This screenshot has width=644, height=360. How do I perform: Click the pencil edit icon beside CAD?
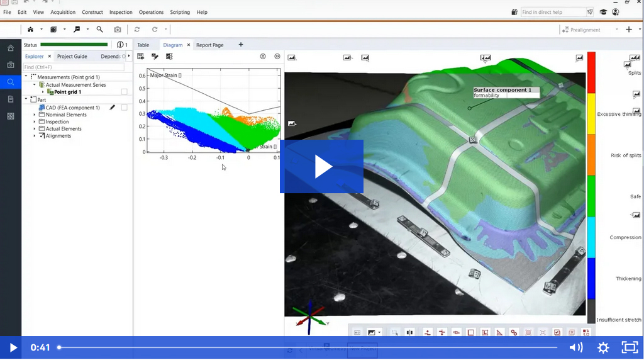113,108
